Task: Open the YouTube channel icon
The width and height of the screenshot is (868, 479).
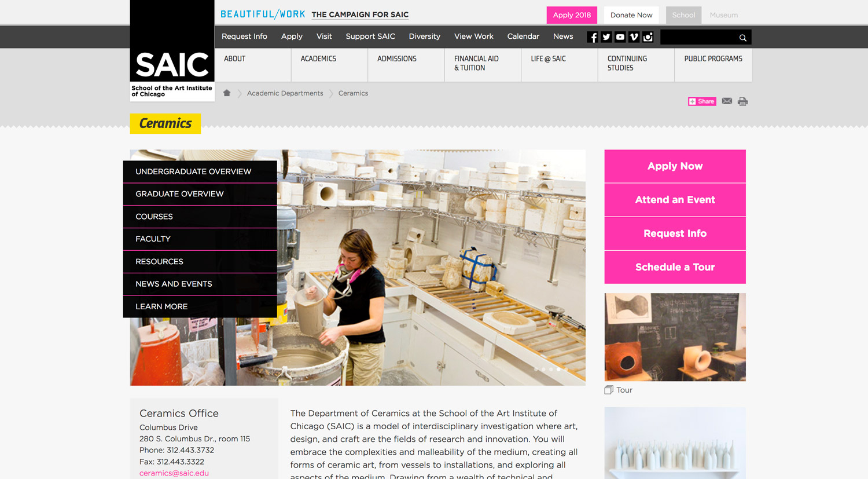Action: coord(620,36)
